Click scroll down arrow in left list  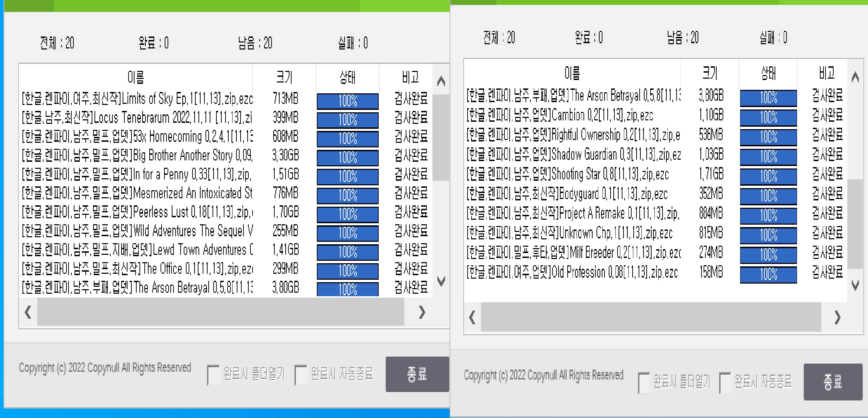point(441,281)
